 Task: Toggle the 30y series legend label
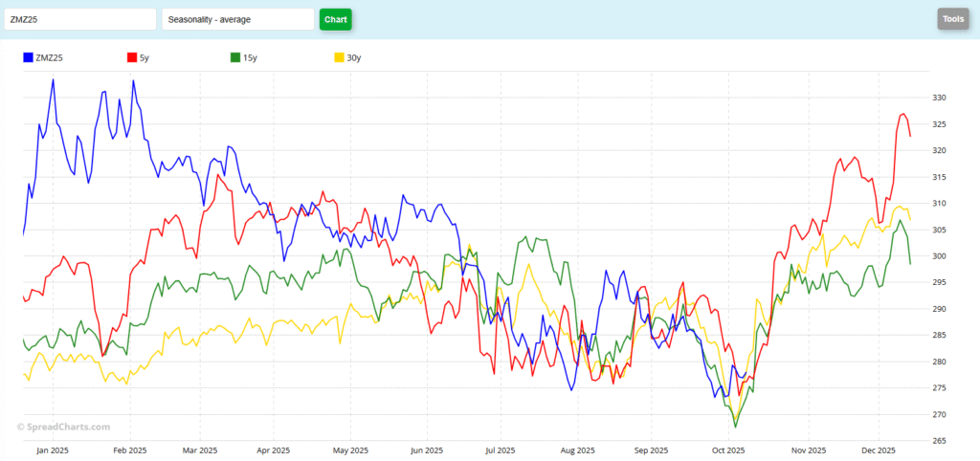point(354,58)
